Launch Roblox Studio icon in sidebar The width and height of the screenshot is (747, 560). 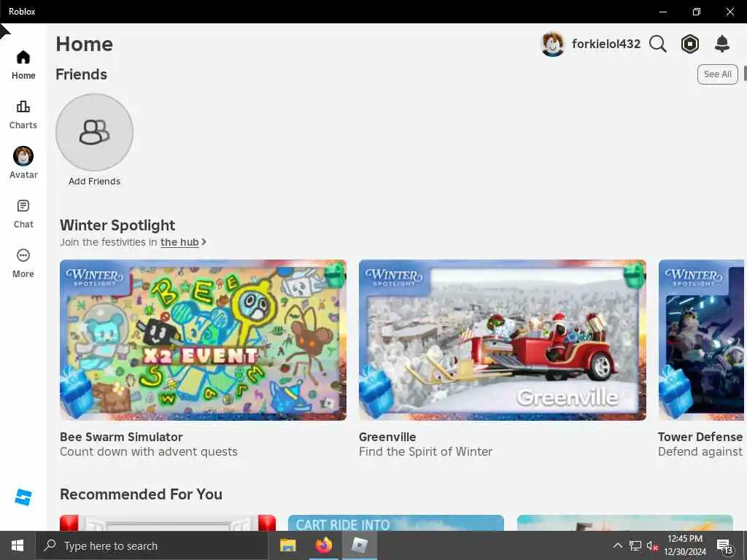pos(23,497)
